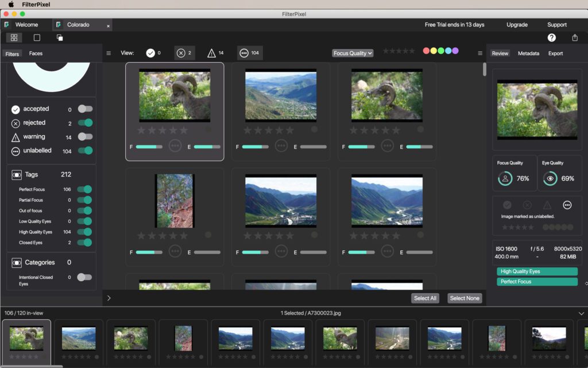This screenshot has height=368, width=588.
Task: Switch to single image view icon
Action: [x=37, y=38]
